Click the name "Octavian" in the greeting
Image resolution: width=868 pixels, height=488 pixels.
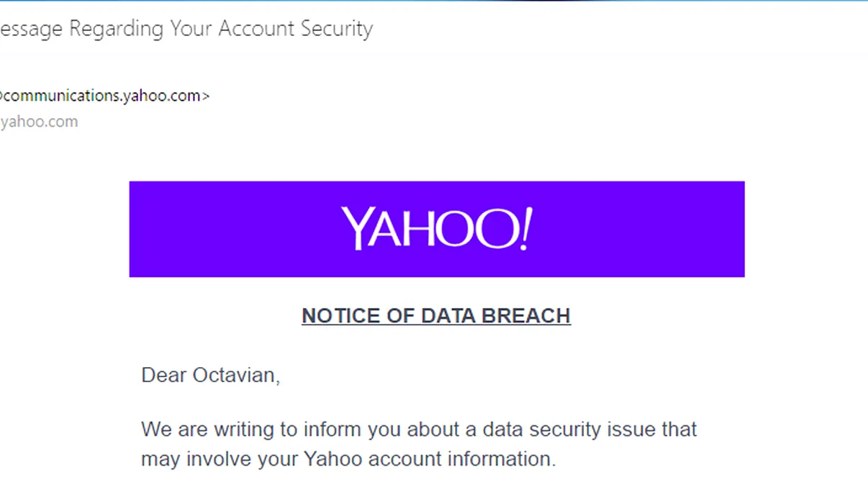click(x=235, y=375)
